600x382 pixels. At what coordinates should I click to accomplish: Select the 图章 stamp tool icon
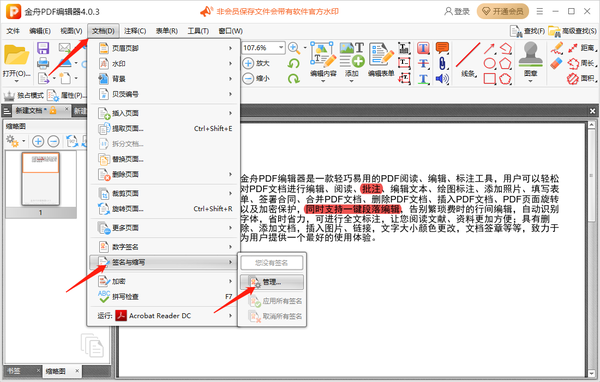point(530,55)
